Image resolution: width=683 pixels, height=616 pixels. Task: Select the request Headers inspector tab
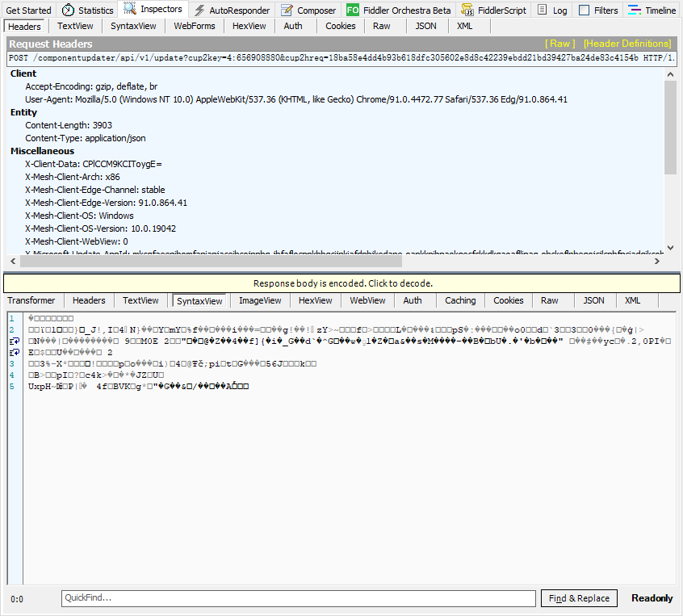pos(24,27)
